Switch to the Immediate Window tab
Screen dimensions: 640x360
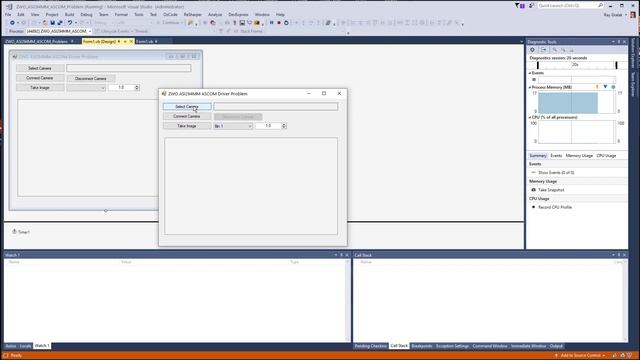pos(529,346)
